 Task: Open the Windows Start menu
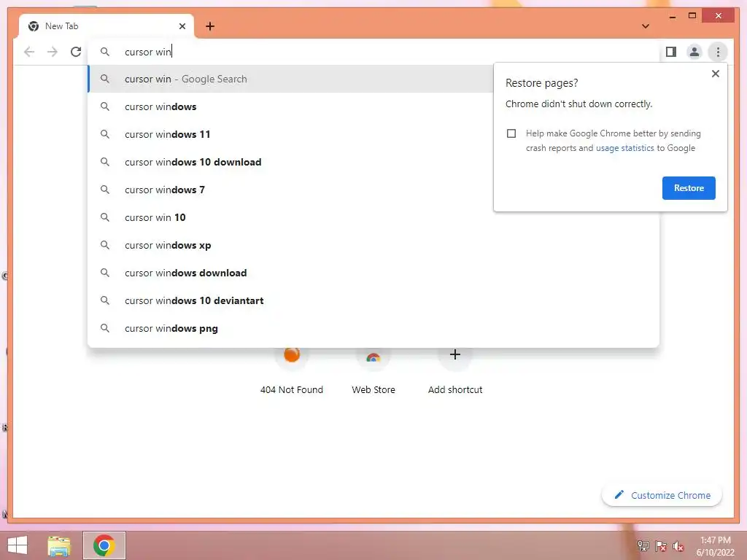pyautogui.click(x=18, y=545)
